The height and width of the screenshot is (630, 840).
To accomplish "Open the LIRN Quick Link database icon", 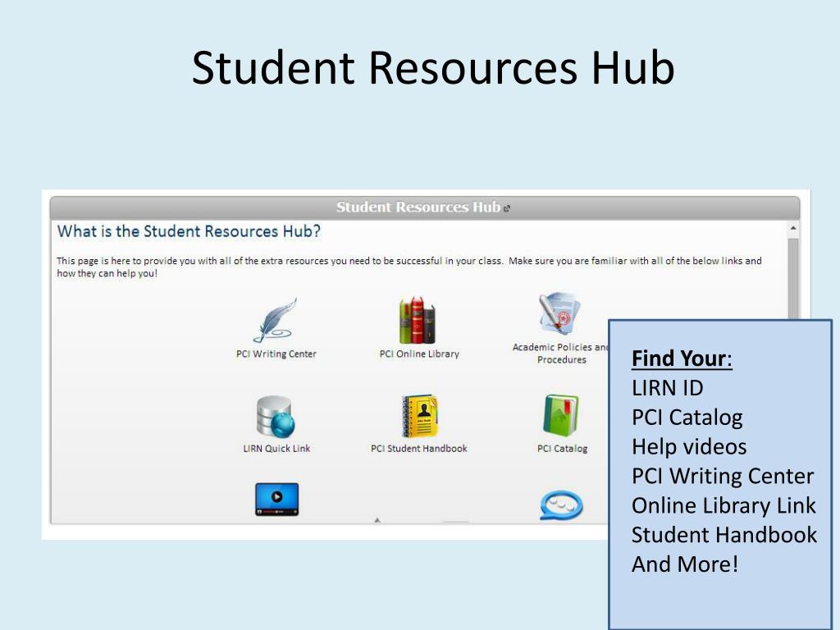I will [276, 416].
